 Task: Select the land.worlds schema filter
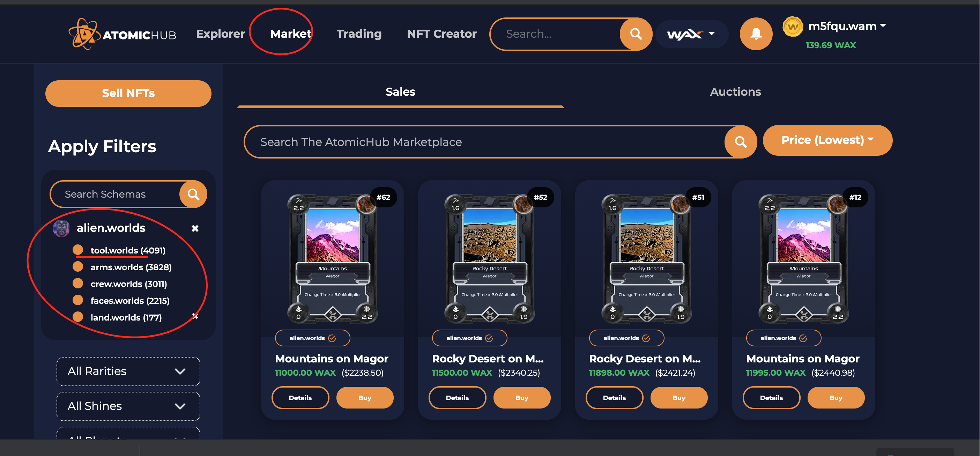pos(126,317)
